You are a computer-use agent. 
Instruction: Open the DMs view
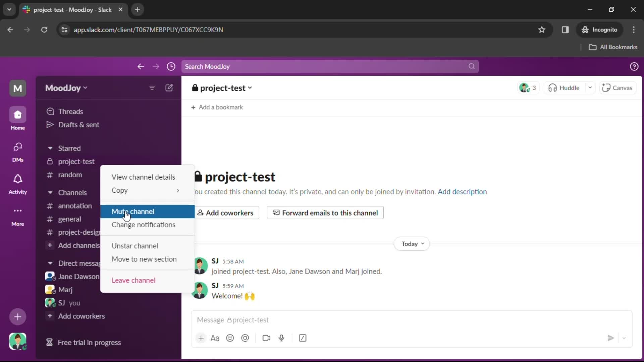pyautogui.click(x=17, y=152)
